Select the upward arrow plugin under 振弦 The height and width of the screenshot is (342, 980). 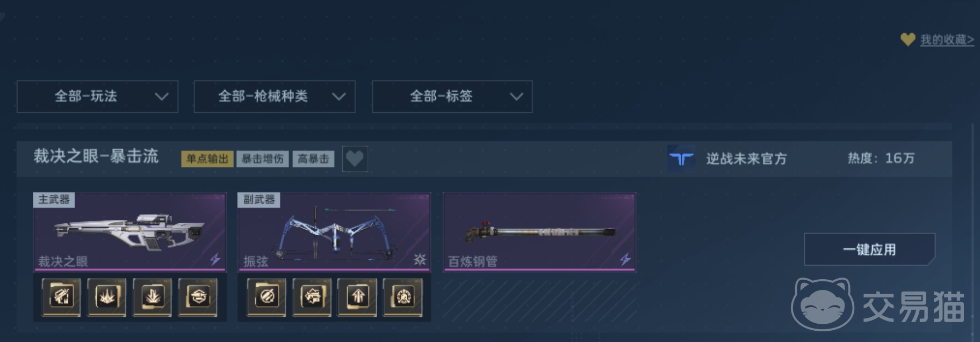tap(357, 296)
